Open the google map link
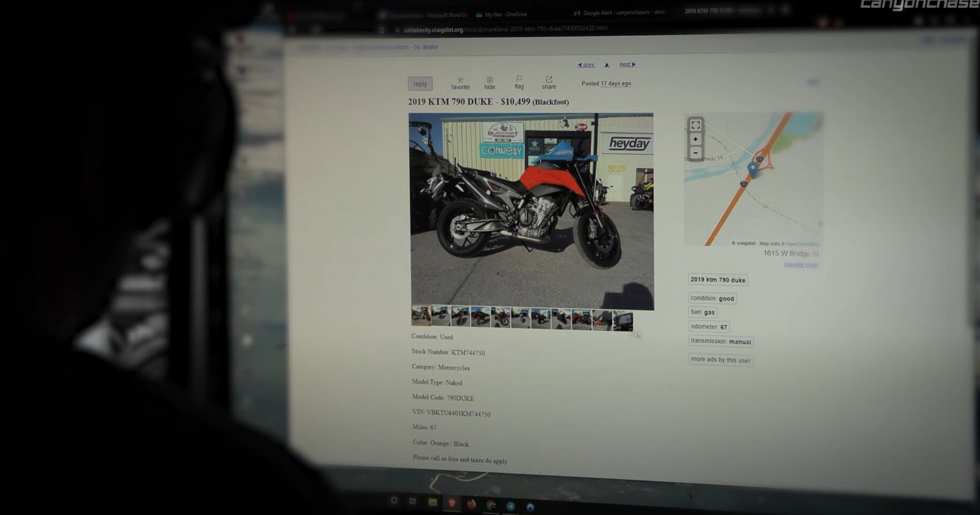 point(801,264)
